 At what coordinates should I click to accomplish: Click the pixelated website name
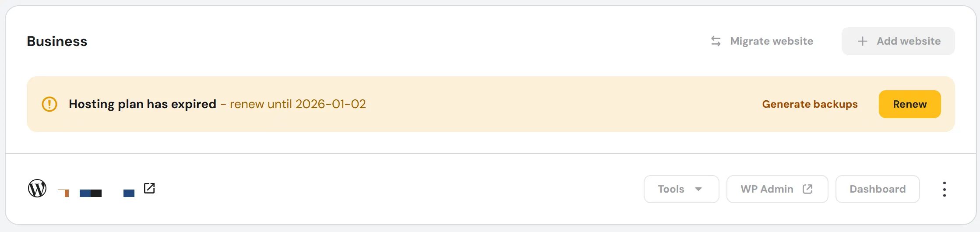[96, 193]
